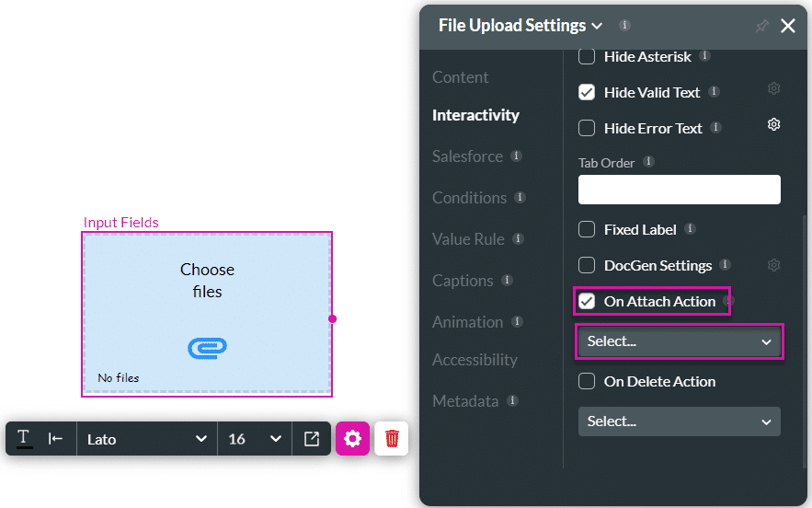The image size is (812, 508).
Task: Open the font size 16 dropdown
Action: click(x=255, y=439)
